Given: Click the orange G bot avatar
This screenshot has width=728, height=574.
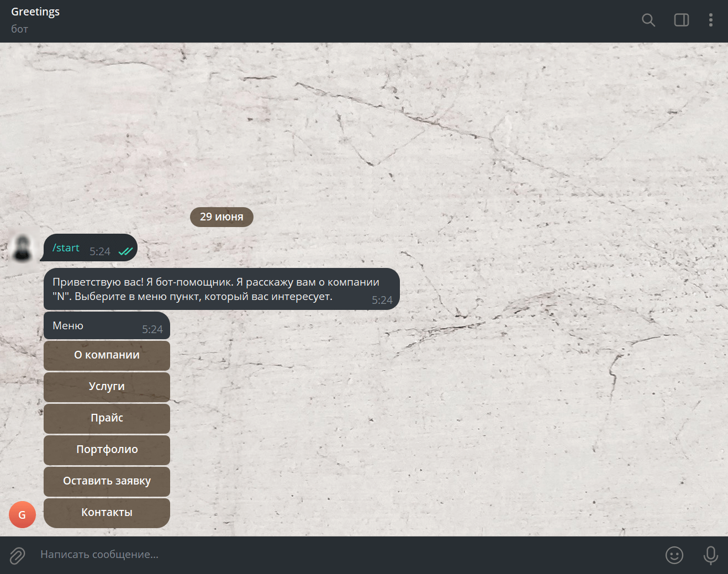Looking at the screenshot, I should point(22,514).
